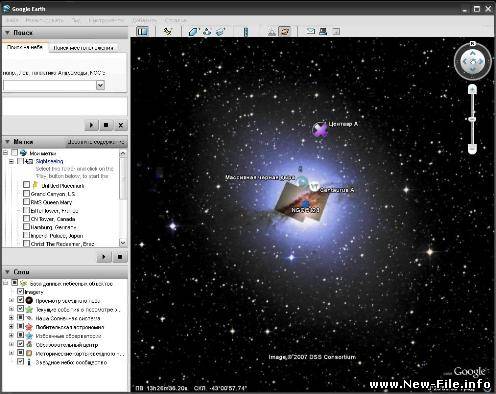Uncheck the Imagery layer checkbox
The width and height of the screenshot is (496, 394).
coord(20,292)
